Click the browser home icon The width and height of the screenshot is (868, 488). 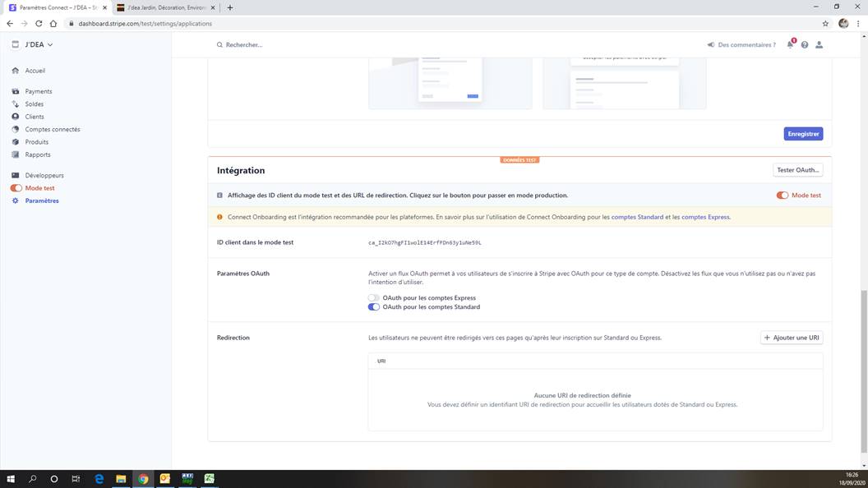(x=53, y=24)
